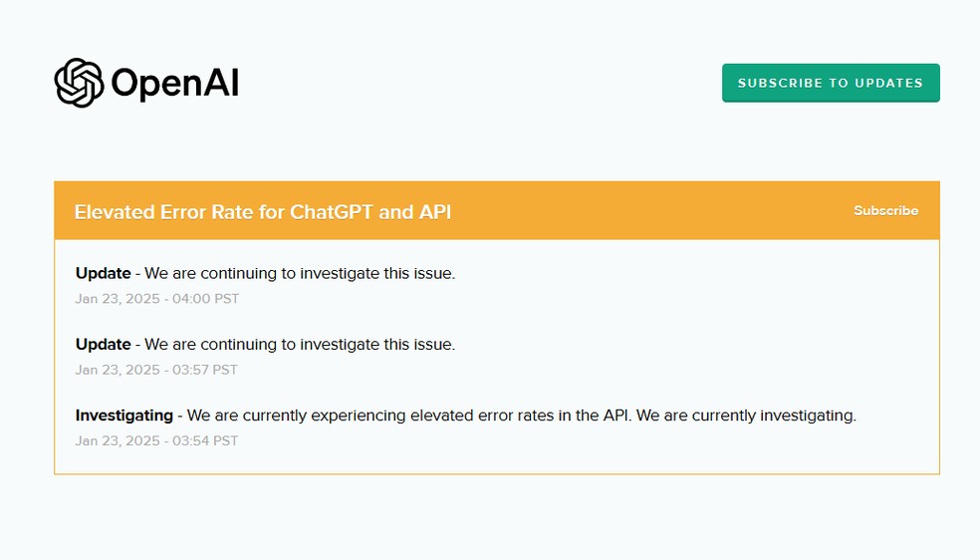Click the Elevated Error Rate incident title

coord(263,212)
